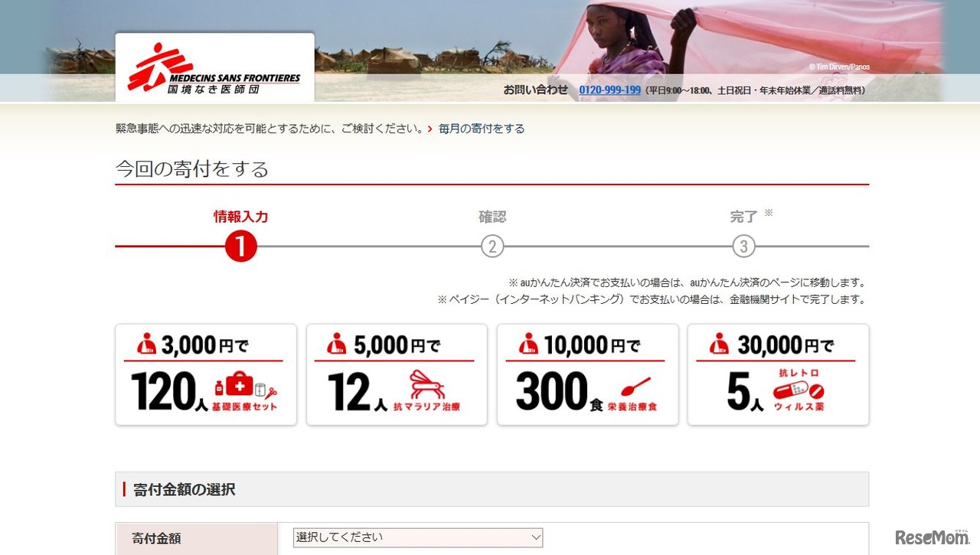
Task: Call the 0120-999-199 phone link
Action: [x=609, y=90]
